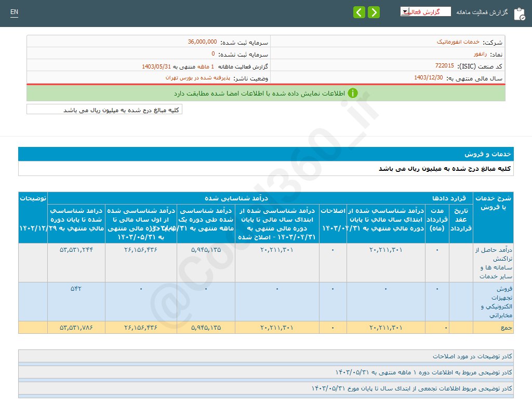Switch interface language to EN
The width and height of the screenshot is (532, 419).
pos(14,11)
